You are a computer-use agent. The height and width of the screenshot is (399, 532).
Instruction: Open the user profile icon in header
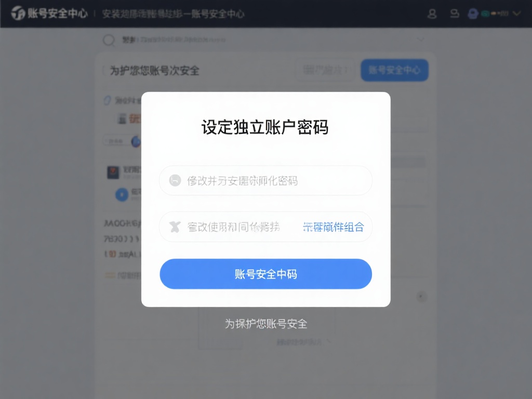click(432, 14)
